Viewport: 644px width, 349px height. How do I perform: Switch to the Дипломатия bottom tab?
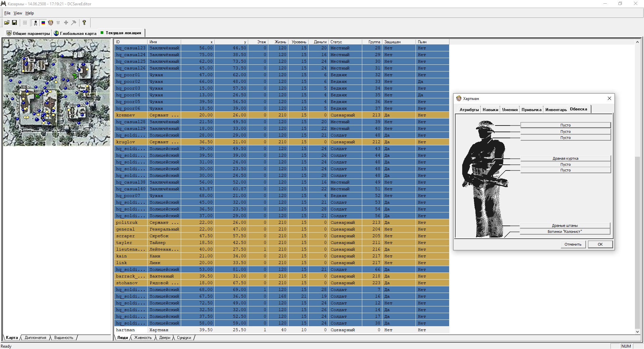point(35,338)
